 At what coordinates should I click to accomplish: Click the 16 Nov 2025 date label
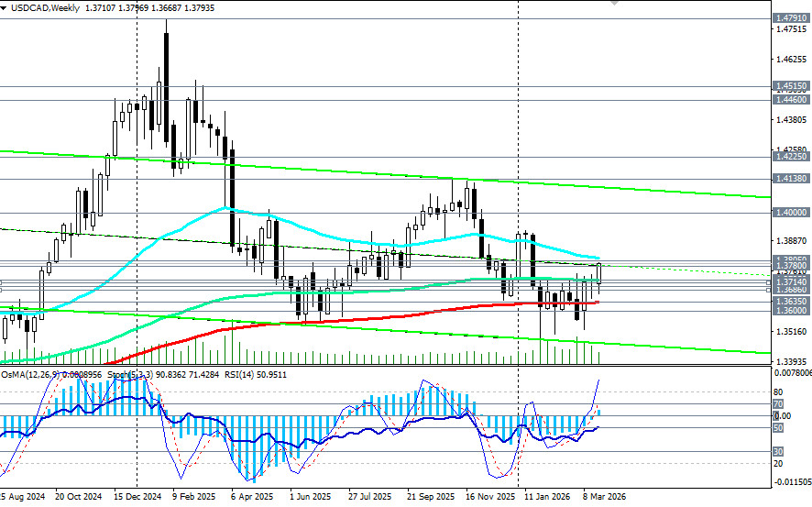point(490,497)
